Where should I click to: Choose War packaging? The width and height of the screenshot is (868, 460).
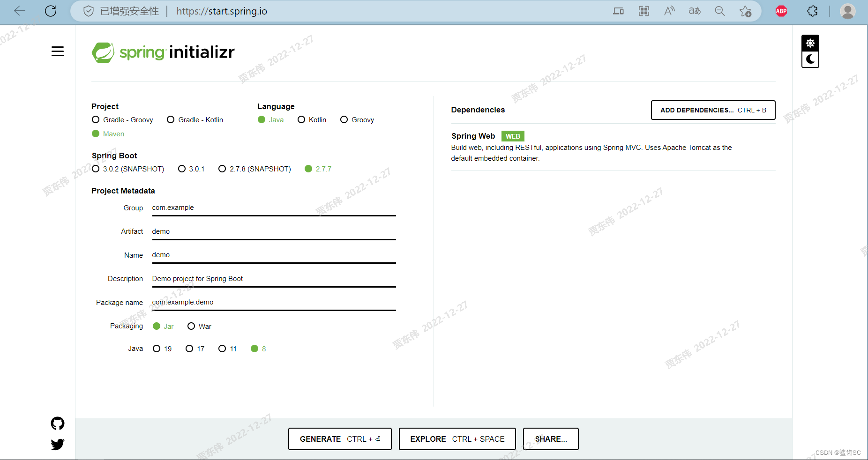click(x=200, y=326)
